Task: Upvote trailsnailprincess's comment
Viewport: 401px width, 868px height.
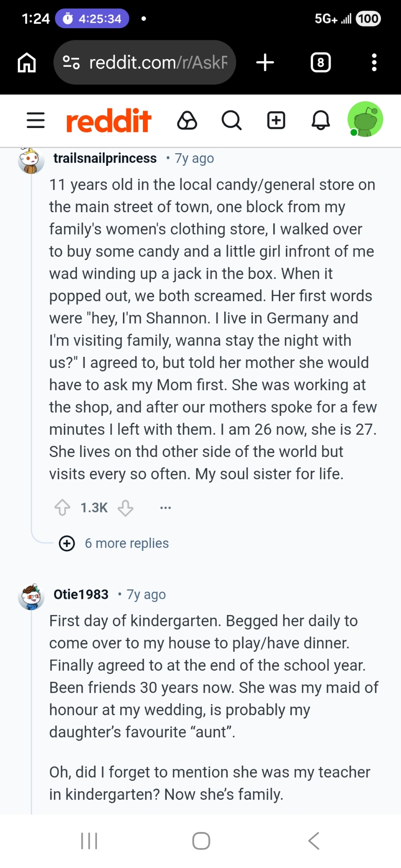Action: tap(63, 507)
